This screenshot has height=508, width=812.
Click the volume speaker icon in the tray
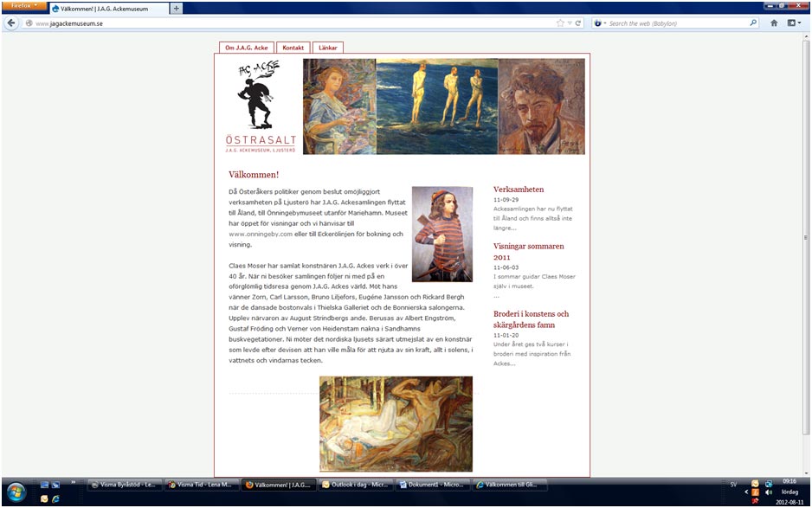pos(769,492)
